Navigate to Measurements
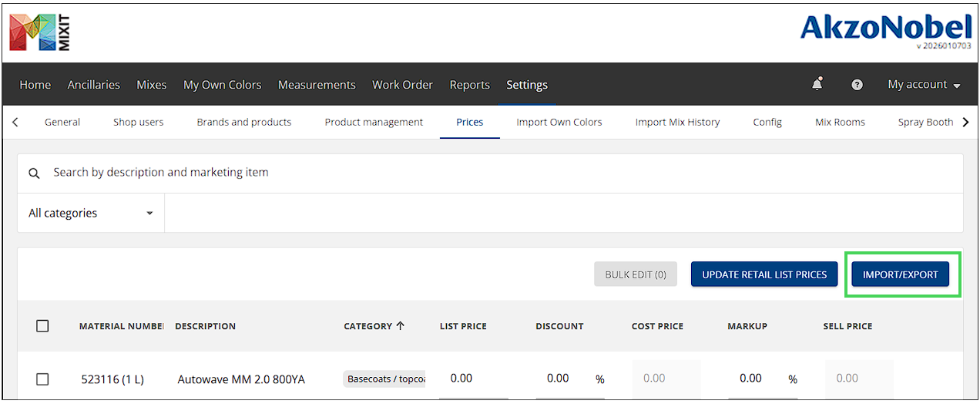The width and height of the screenshot is (980, 404). point(317,85)
